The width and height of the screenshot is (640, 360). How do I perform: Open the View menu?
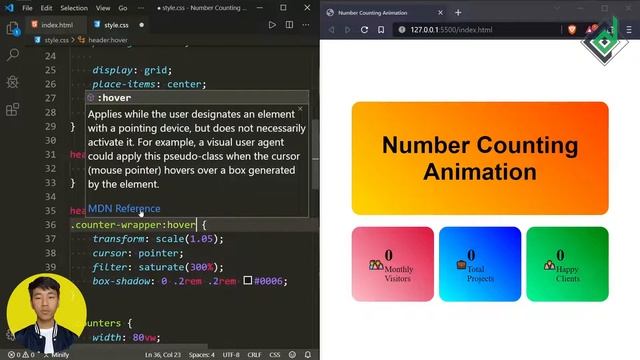(103, 8)
